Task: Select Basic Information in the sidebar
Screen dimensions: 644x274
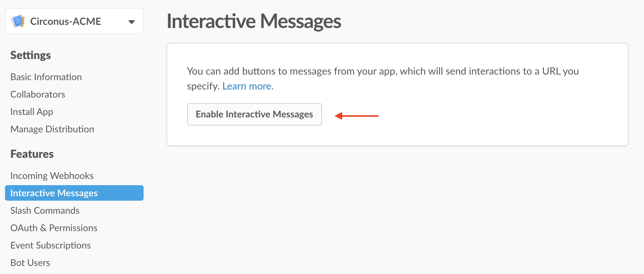Action: [46, 77]
